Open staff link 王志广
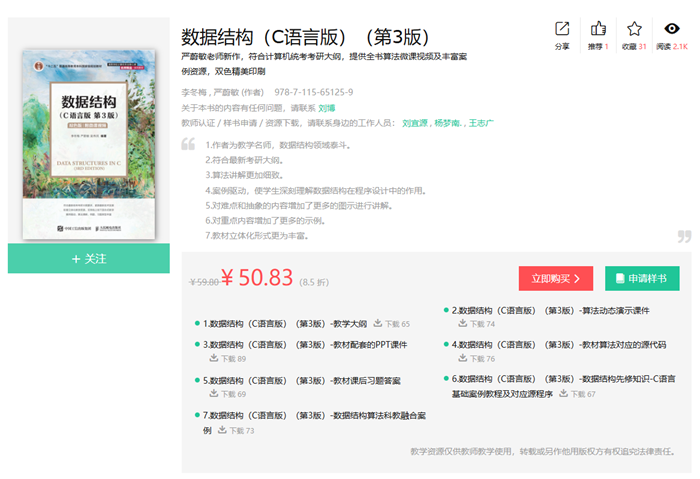Screen dimensions: 700x479 coord(481,123)
